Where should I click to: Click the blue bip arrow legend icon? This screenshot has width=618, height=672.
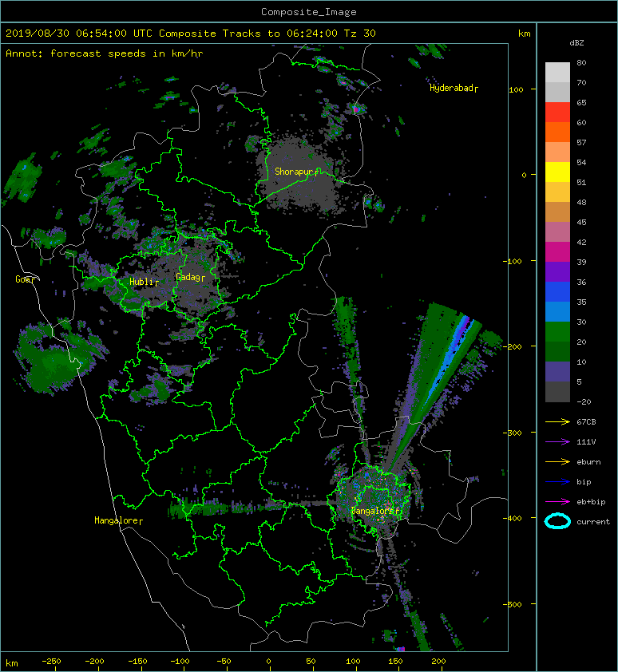point(557,482)
